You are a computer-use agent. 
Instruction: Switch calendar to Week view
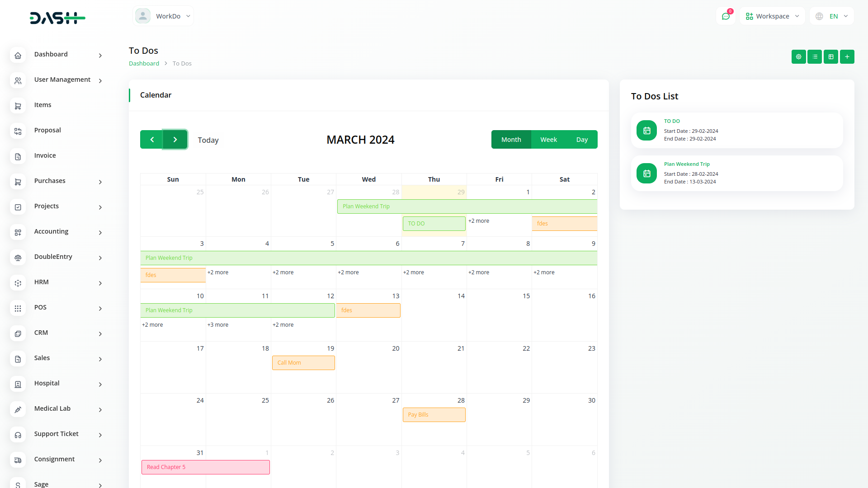point(548,140)
